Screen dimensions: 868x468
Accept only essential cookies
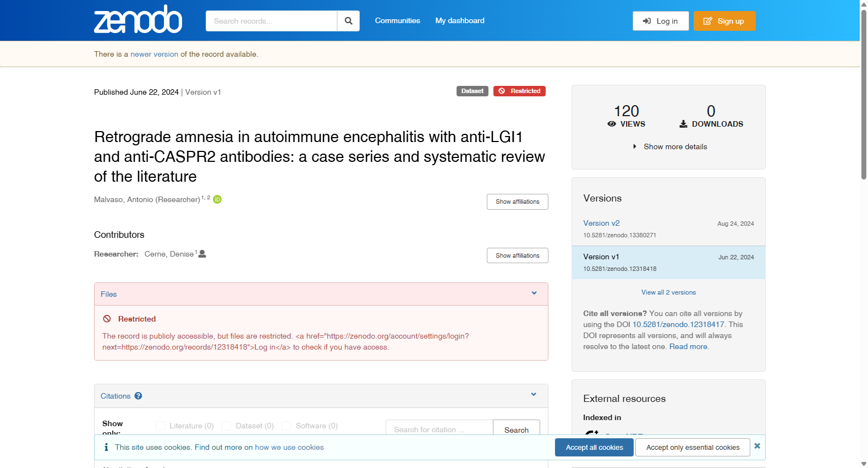(x=693, y=447)
